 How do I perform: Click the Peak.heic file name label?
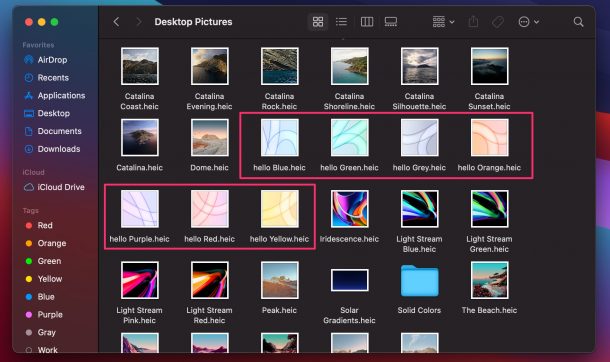click(x=279, y=311)
